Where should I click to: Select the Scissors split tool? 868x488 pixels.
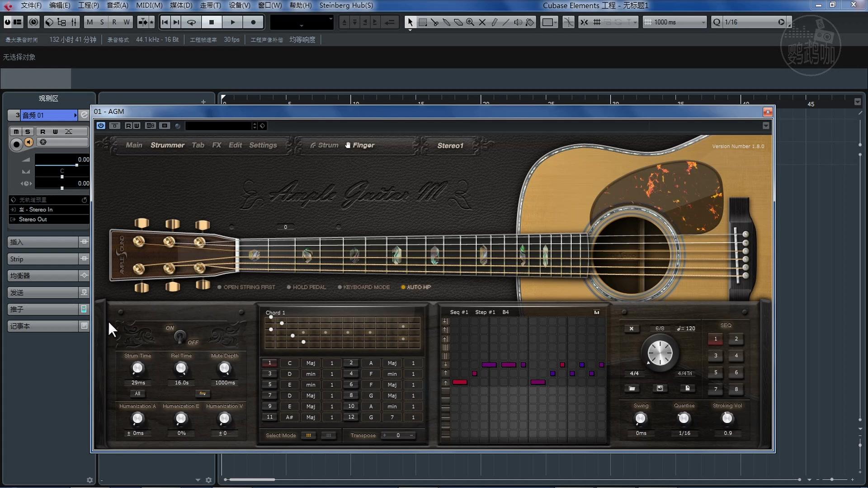point(435,22)
